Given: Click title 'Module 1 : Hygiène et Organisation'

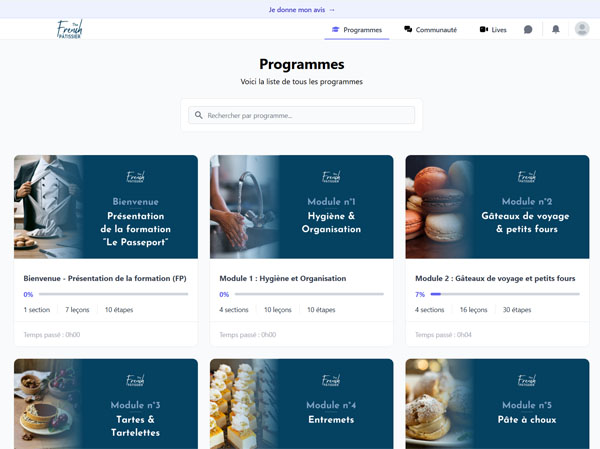Looking at the screenshot, I should [283, 278].
